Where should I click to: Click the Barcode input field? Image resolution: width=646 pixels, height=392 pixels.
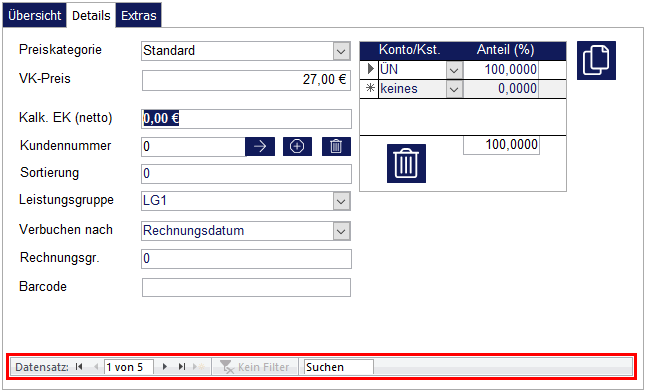click(246, 287)
